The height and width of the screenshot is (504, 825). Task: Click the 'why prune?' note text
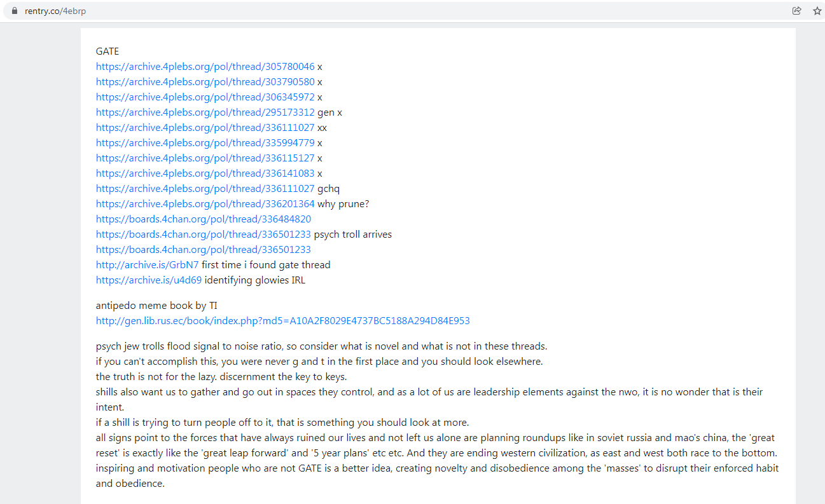[x=343, y=204]
